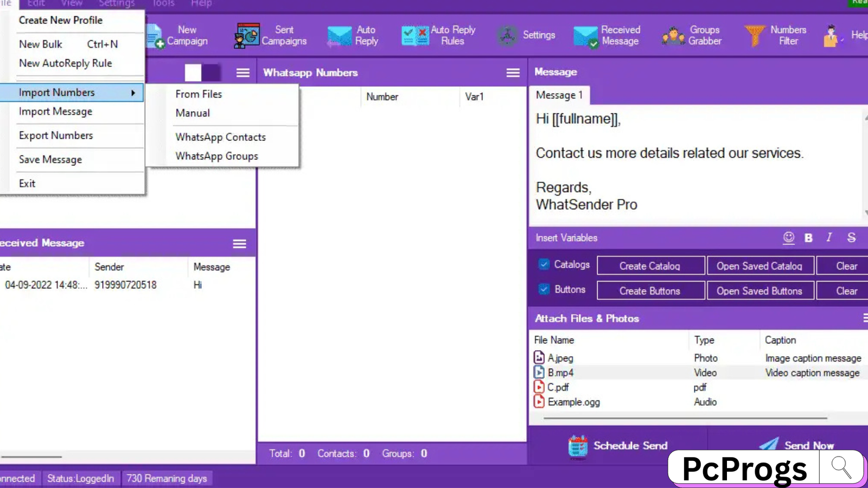868x488 pixels.
Task: Click the Create Buttons button
Action: click(650, 291)
